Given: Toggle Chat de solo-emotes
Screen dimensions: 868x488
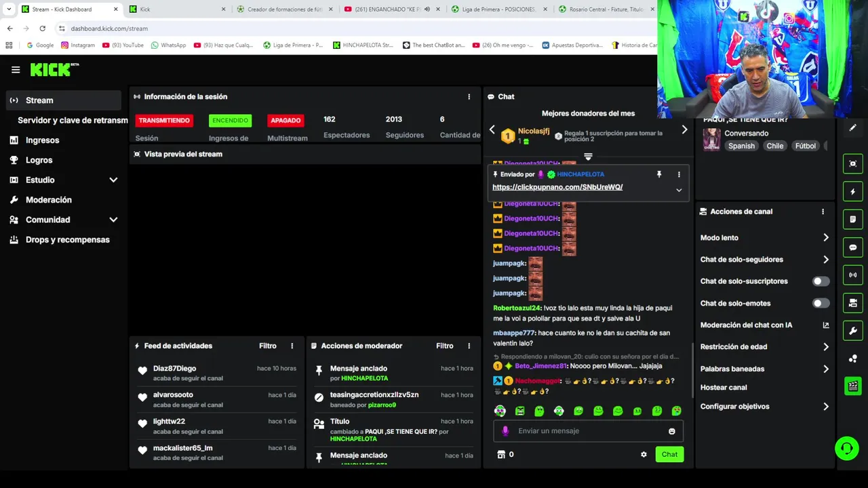Looking at the screenshot, I should (x=821, y=303).
